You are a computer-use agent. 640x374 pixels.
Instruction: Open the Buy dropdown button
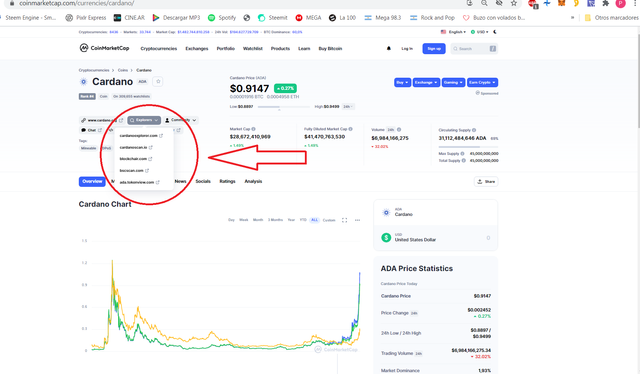point(402,82)
